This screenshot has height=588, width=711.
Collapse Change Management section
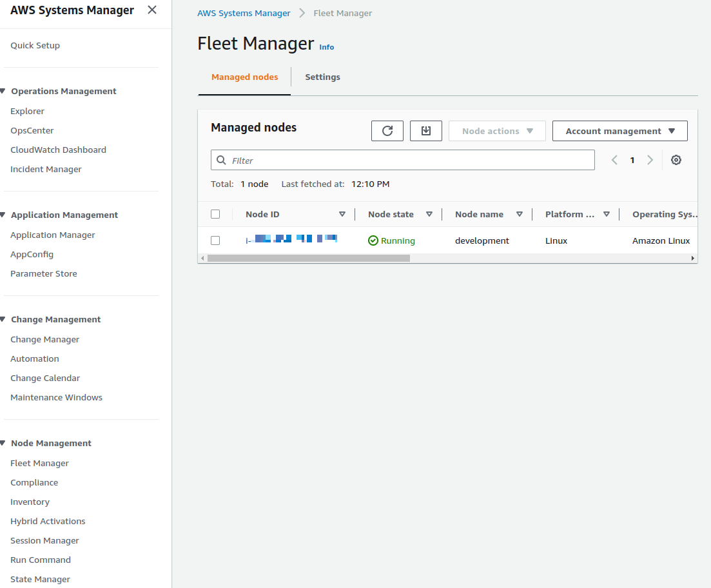point(3,319)
